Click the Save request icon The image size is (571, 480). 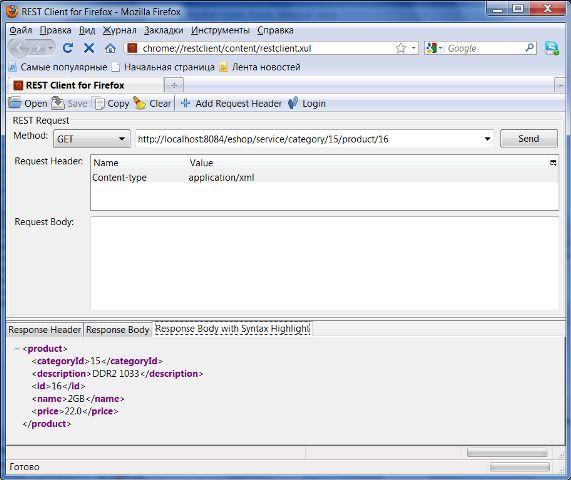[58, 103]
